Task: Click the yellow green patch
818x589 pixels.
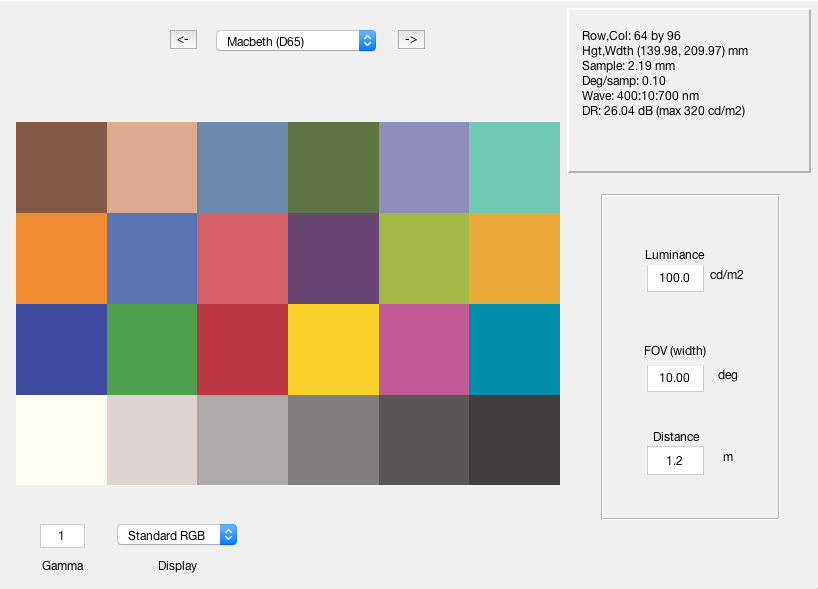Action: [424, 258]
